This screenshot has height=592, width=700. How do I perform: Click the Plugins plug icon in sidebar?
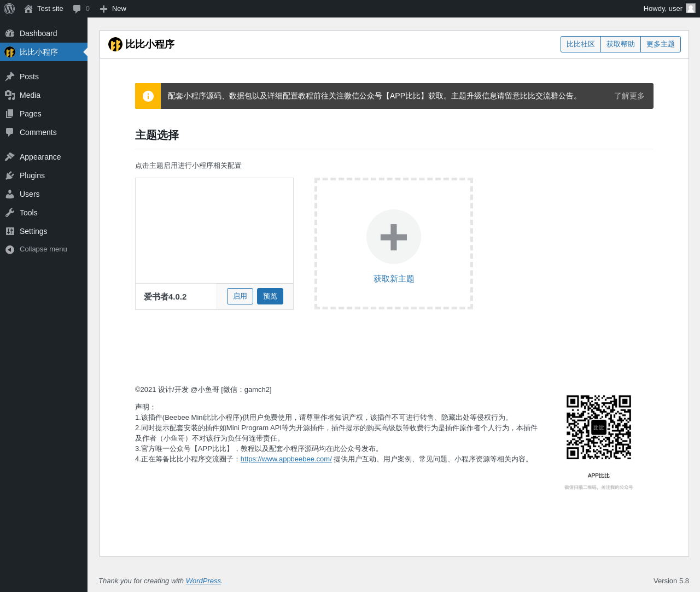pyautogui.click(x=10, y=175)
